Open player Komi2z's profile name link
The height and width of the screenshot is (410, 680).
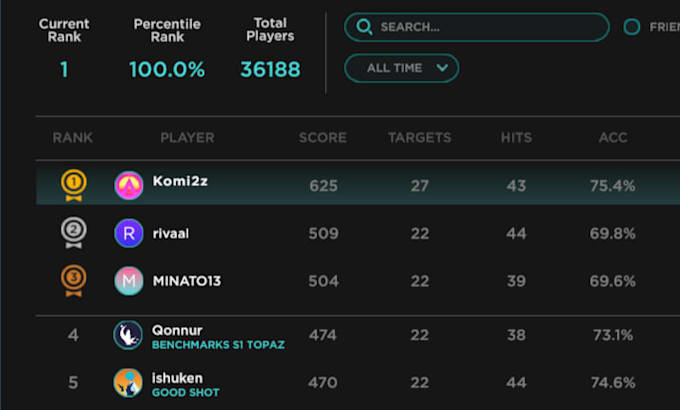[x=180, y=182]
